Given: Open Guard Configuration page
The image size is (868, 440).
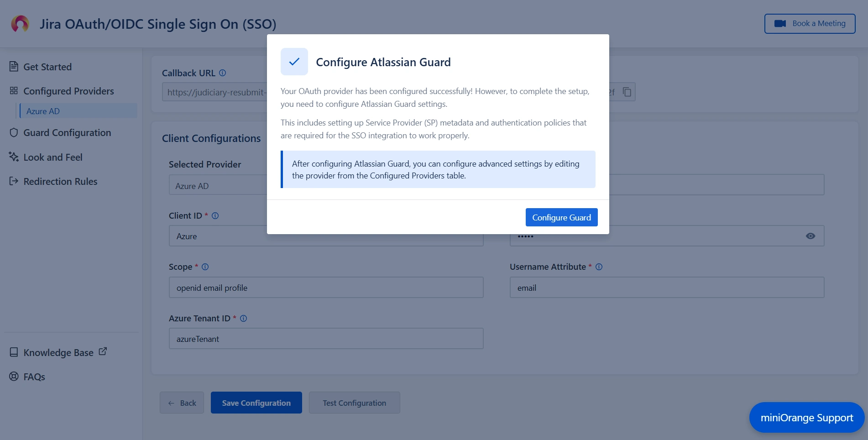Looking at the screenshot, I should 67,133.
